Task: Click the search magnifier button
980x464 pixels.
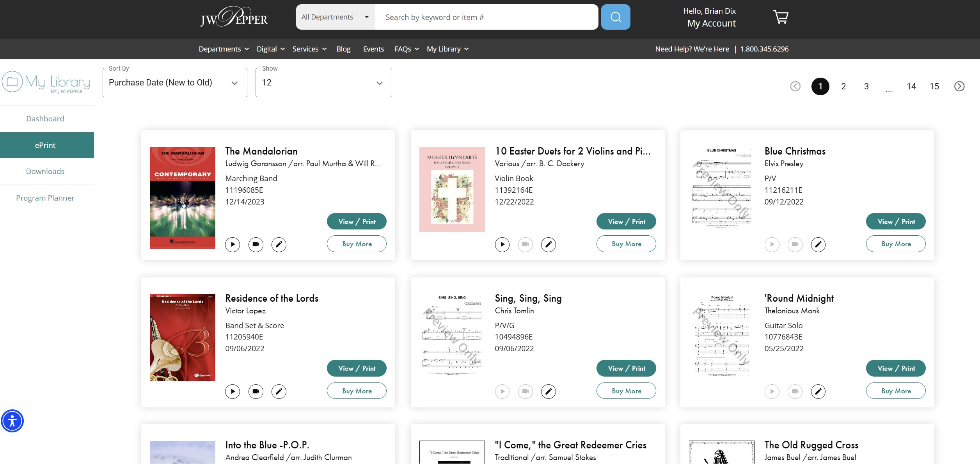Action: pyautogui.click(x=615, y=17)
